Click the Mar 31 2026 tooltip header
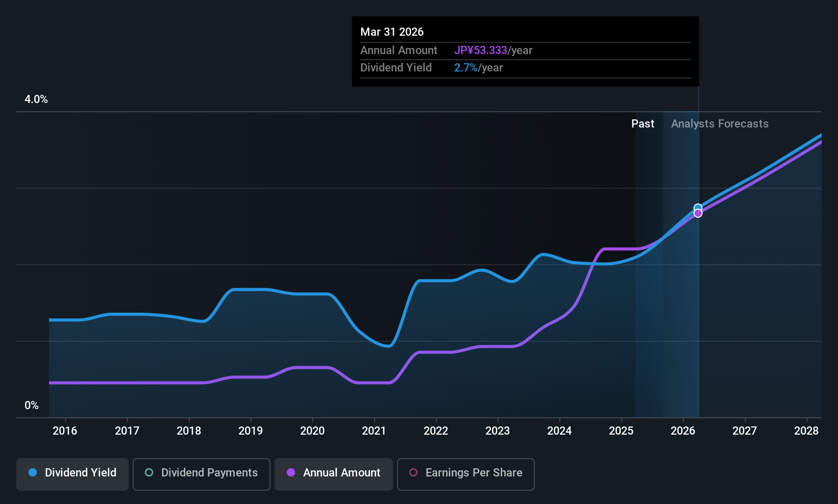This screenshot has height=504, width=838. [x=392, y=32]
